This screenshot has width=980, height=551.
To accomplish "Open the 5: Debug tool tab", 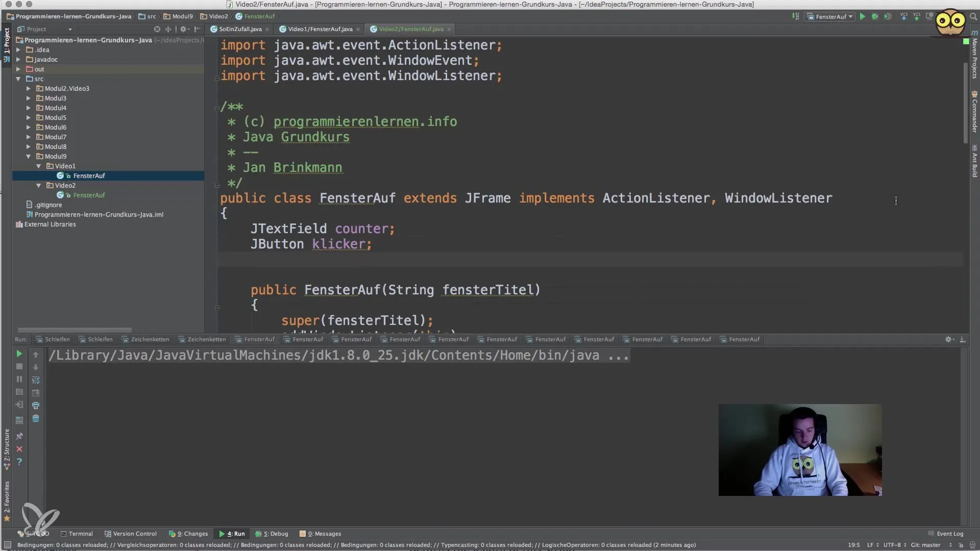I will click(272, 534).
